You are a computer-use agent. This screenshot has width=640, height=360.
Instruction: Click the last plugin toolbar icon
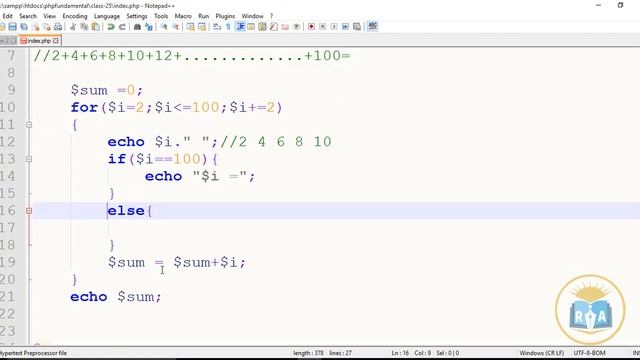(372, 27)
